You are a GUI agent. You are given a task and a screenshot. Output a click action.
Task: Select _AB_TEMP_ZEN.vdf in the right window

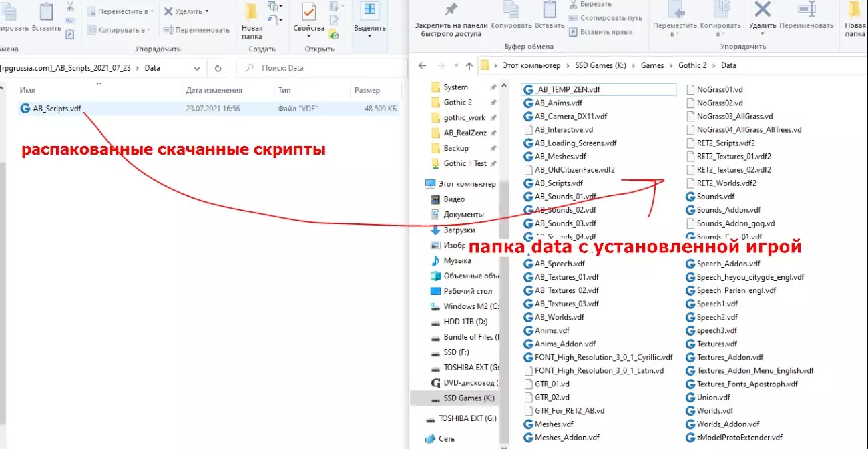(599, 89)
